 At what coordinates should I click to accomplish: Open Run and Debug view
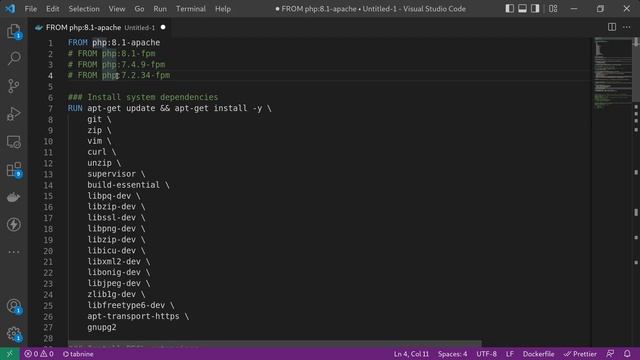[x=14, y=114]
